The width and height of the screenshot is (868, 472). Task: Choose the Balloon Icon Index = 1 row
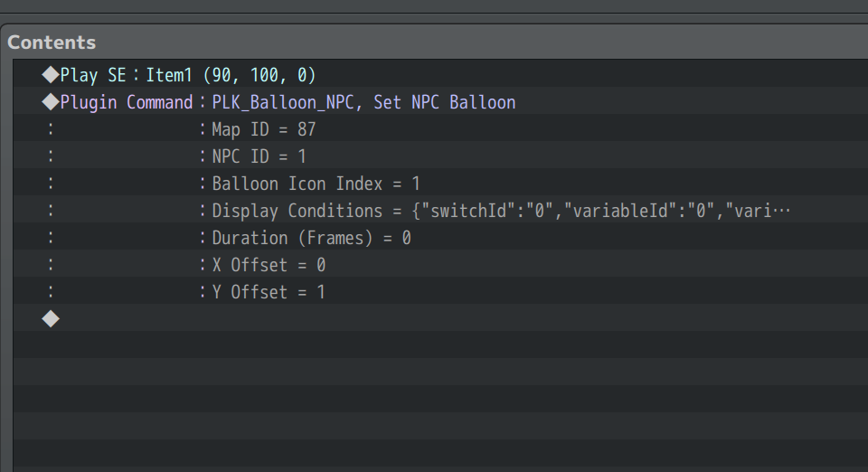pos(316,184)
